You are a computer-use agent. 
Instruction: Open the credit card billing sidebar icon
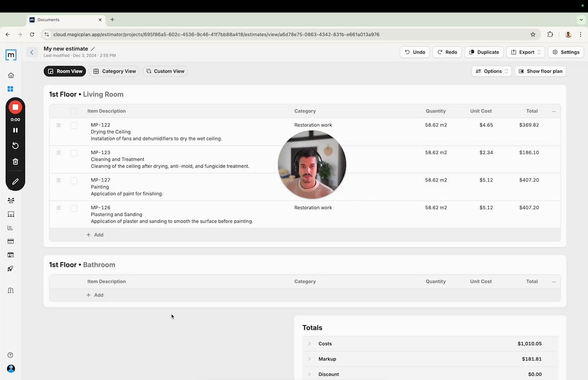coord(11,241)
